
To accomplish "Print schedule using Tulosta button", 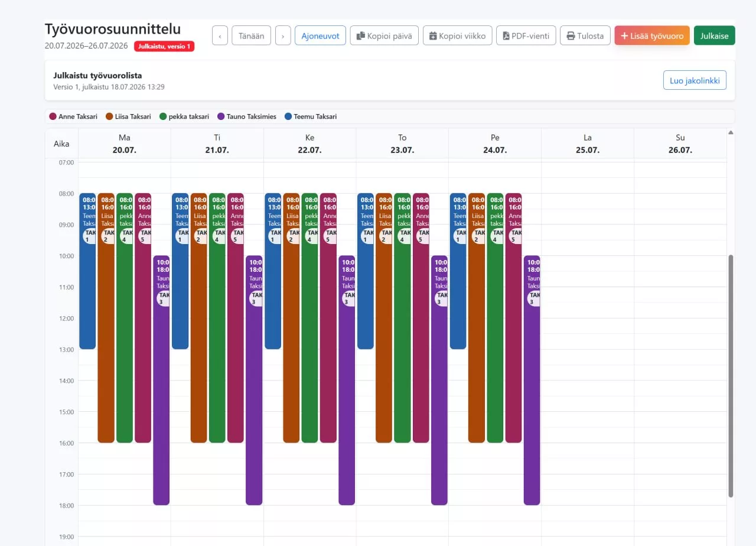I will click(585, 35).
